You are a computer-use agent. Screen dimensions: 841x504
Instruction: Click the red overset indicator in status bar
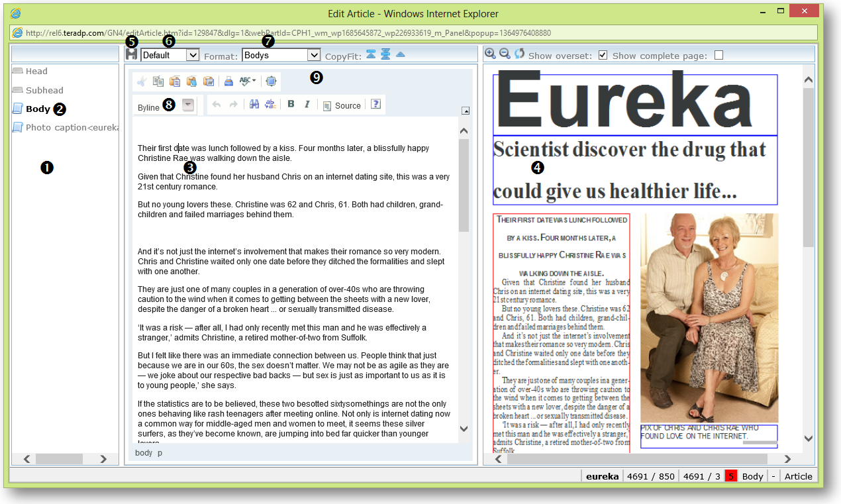tap(731, 476)
